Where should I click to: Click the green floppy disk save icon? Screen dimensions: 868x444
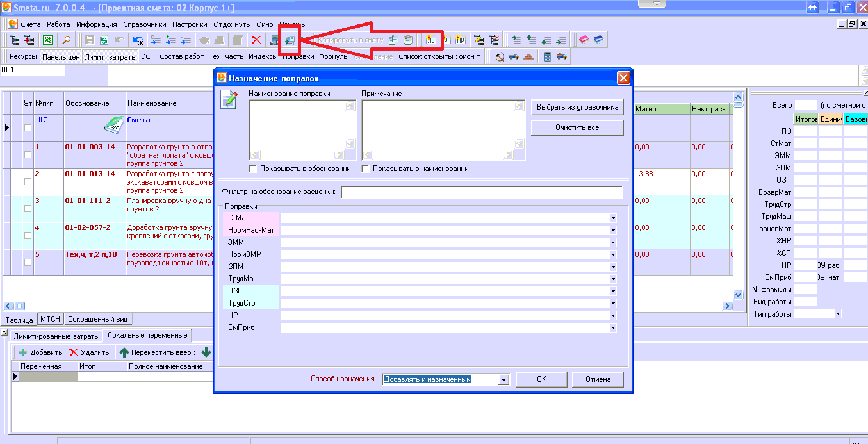104,40
